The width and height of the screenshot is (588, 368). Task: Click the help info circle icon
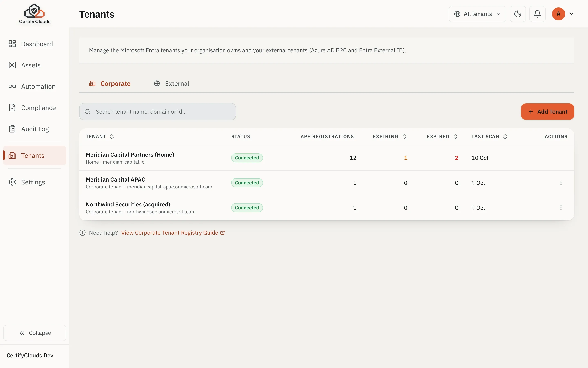click(x=82, y=233)
